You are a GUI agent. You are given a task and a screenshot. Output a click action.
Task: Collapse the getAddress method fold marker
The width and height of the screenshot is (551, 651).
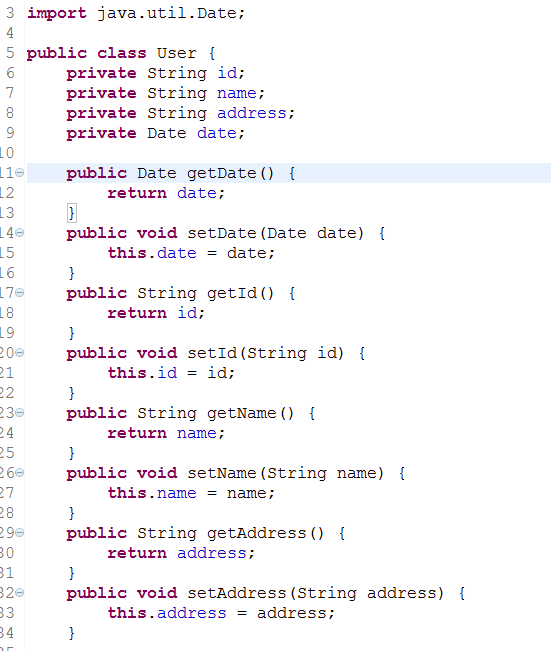pyautogui.click(x=20, y=533)
